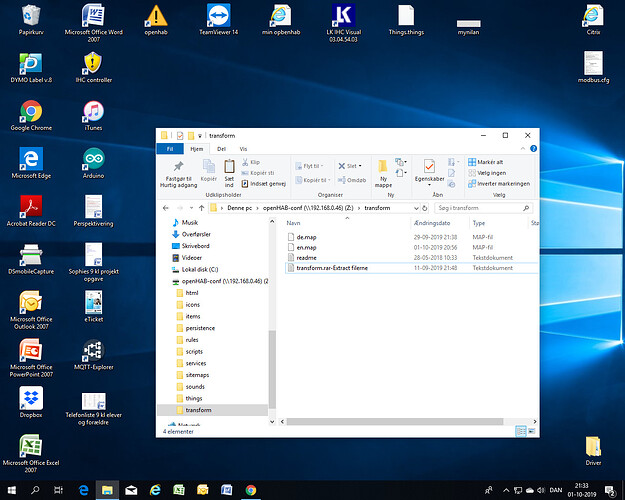Viewport: 625px width, 500px height.
Task: Refresh the transform folder view
Action: pyautogui.click(x=425, y=208)
